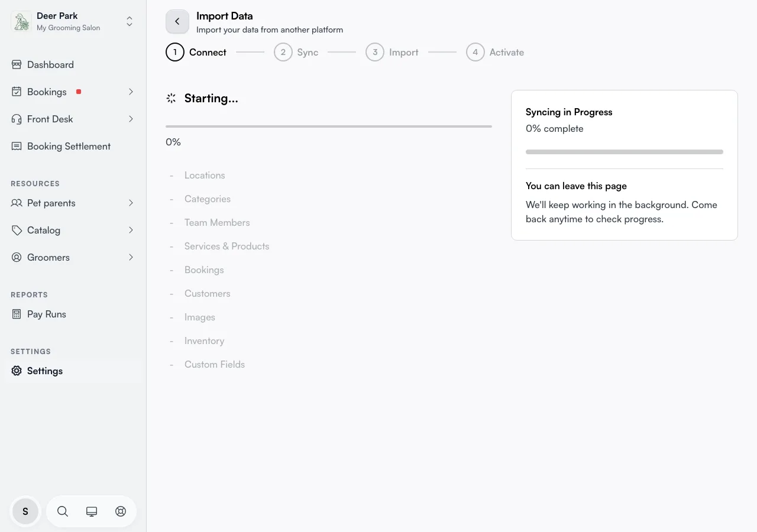This screenshot has width=757, height=532.
Task: Select step 2 Sync
Action: (296, 52)
